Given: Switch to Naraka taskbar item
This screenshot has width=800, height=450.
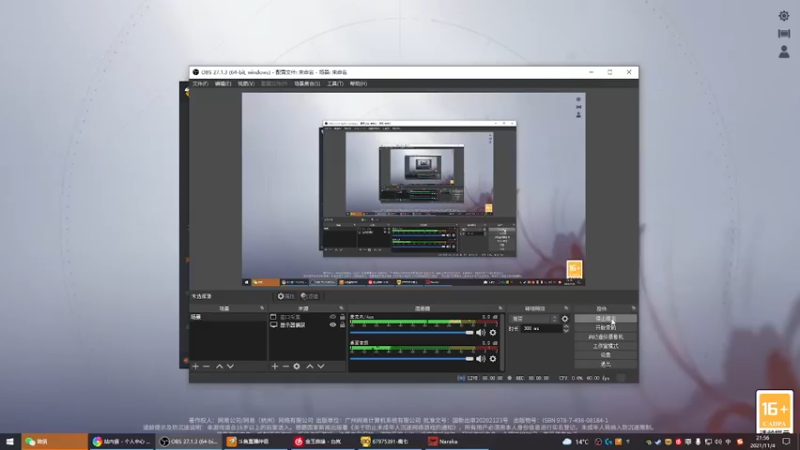Looking at the screenshot, I should [x=456, y=441].
